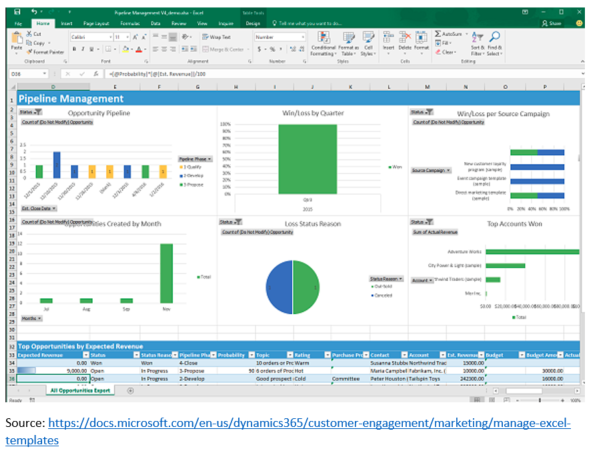
Task: Switch to the Data tab
Action: [x=156, y=23]
